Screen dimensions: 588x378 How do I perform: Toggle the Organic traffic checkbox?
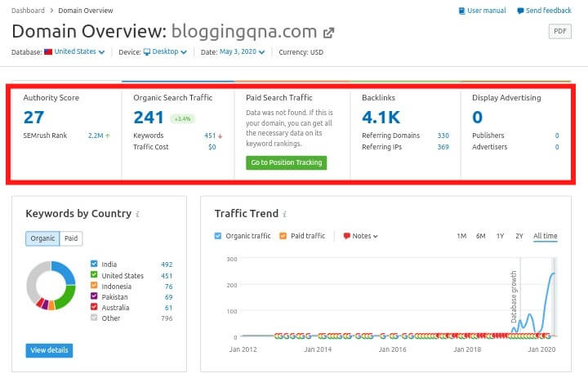click(218, 236)
